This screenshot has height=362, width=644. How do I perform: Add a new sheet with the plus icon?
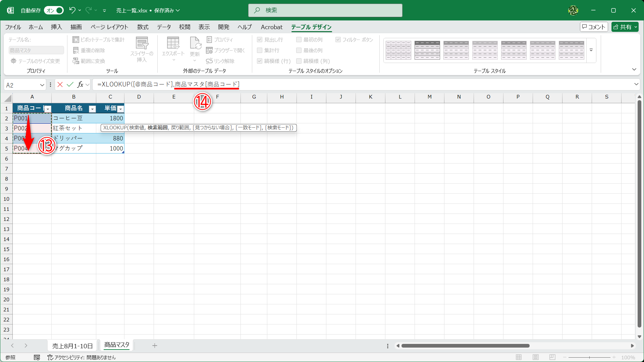(155, 346)
